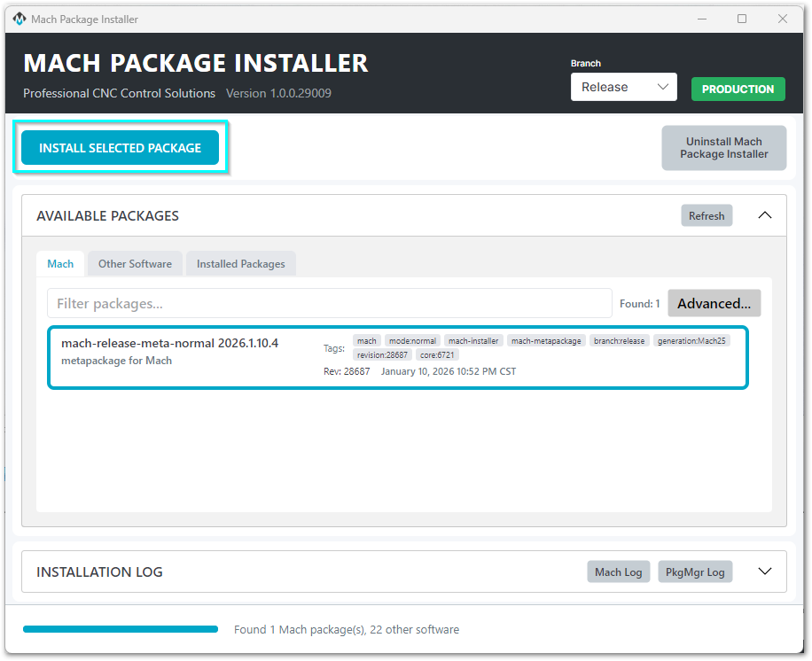Switch to the Mach tab
Image resolution: width=812 pixels, height=661 pixels.
60,263
